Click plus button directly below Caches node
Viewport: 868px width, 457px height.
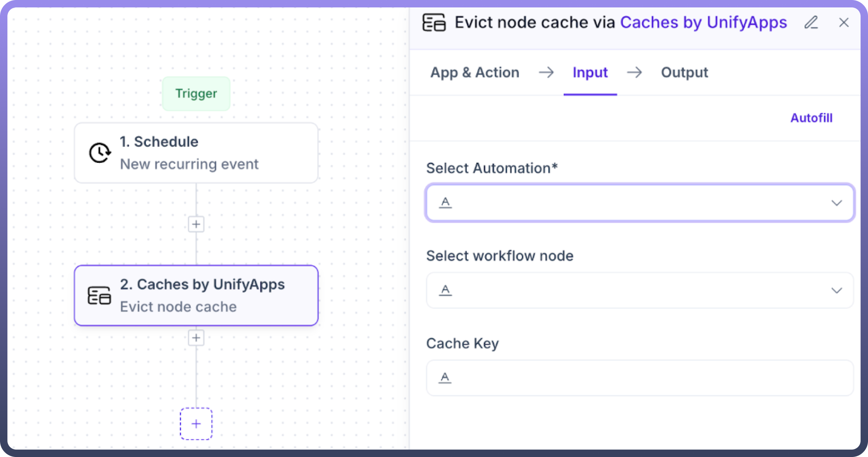[196, 338]
